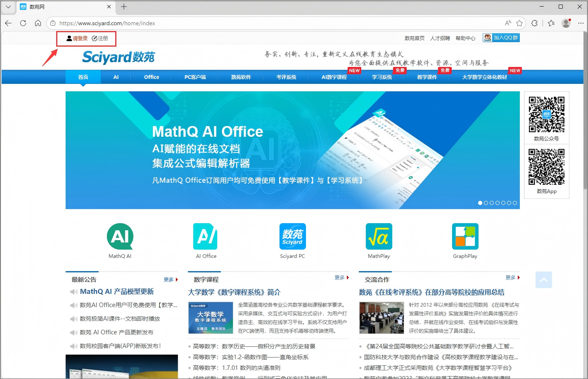Select the last carousel slide dot

tap(515, 203)
